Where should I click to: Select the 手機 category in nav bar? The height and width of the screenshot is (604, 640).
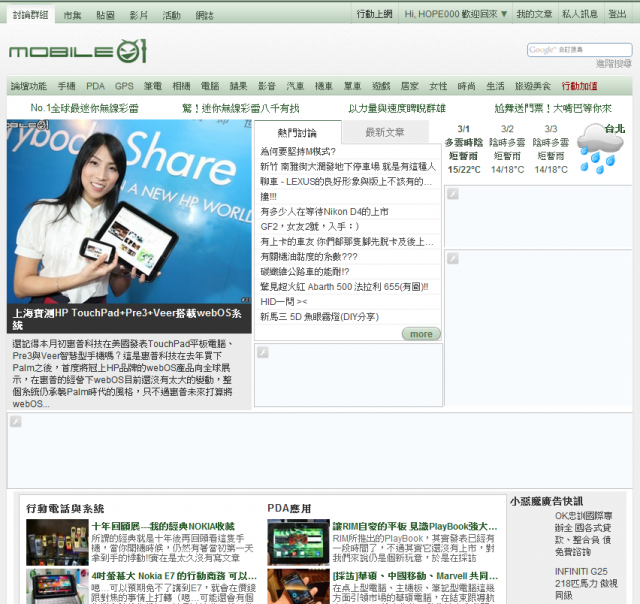click(67, 86)
